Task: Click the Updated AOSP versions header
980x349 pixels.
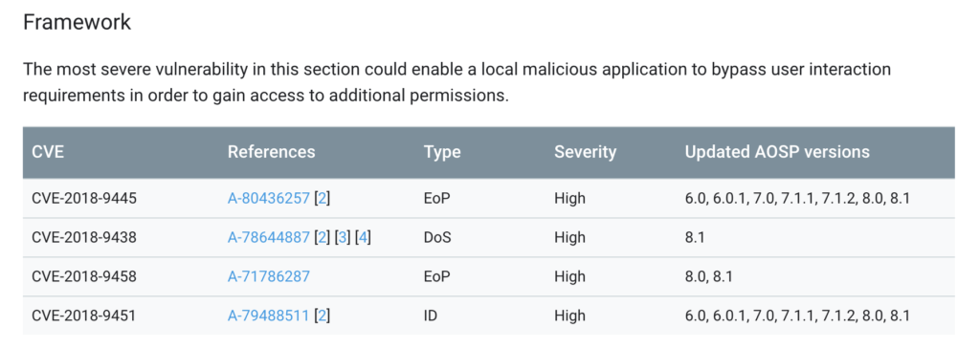Action: [777, 152]
